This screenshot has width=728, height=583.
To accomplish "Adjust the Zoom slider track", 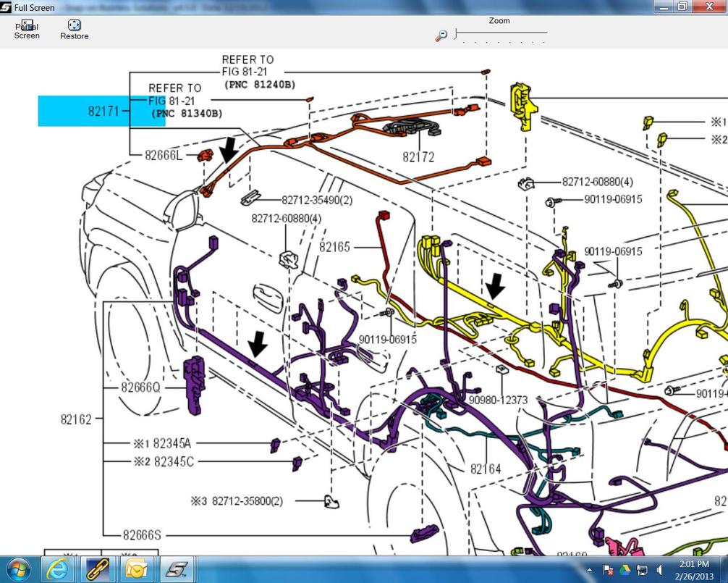I will (501, 33).
